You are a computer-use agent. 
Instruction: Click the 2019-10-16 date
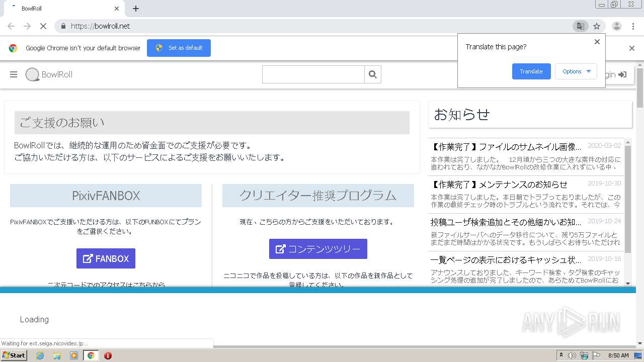pyautogui.click(x=604, y=259)
